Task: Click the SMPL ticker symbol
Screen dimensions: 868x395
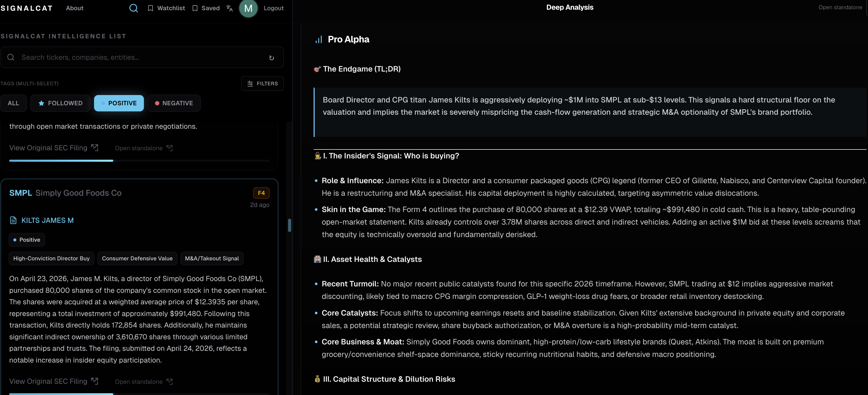Action: 20,193
